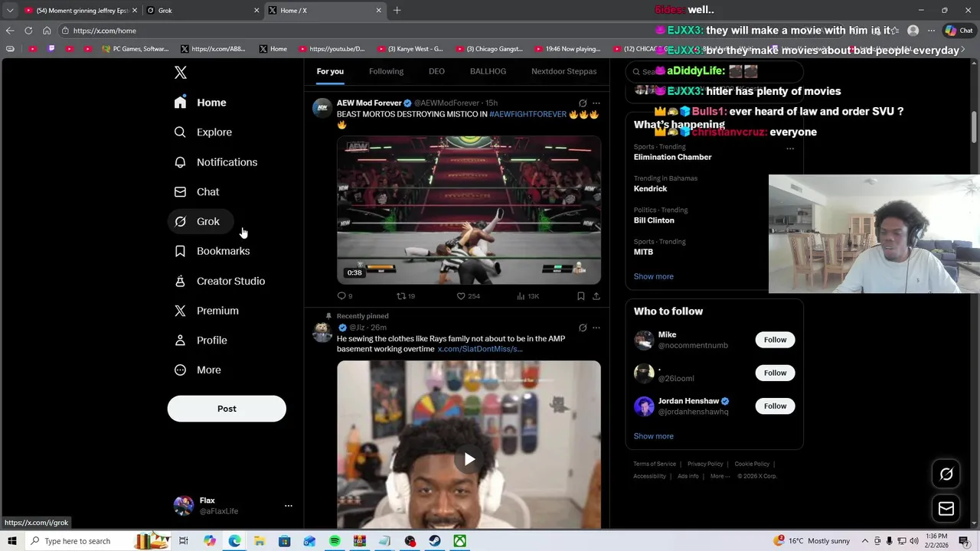
Task: Open the tab search dropdown arrow
Action: [10, 10]
